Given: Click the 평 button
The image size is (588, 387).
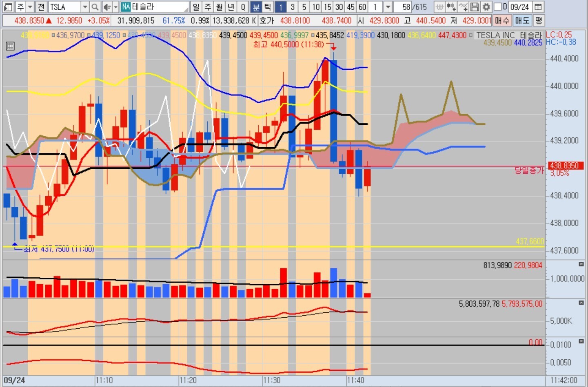Looking at the screenshot, I should click(539, 20).
